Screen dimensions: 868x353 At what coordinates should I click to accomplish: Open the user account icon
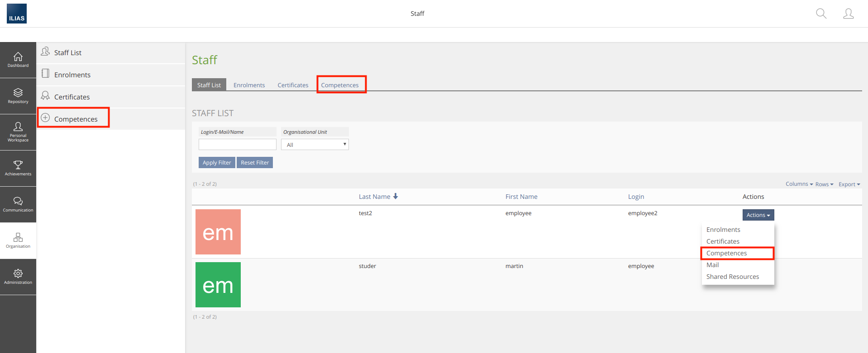click(x=848, y=14)
